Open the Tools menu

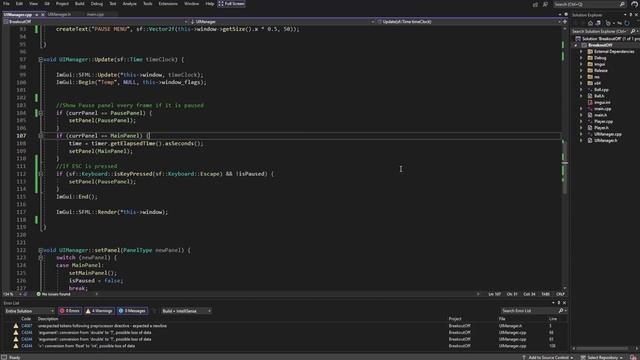[147, 4]
